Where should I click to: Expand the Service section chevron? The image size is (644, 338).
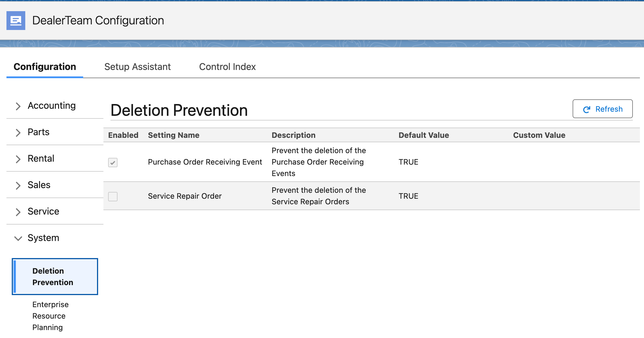tap(18, 212)
